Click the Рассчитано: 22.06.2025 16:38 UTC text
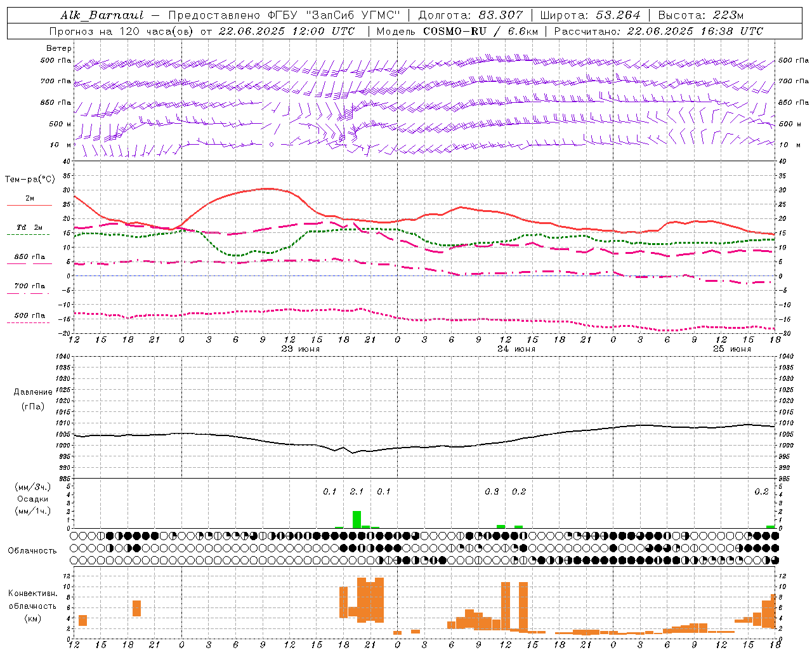 (x=658, y=31)
